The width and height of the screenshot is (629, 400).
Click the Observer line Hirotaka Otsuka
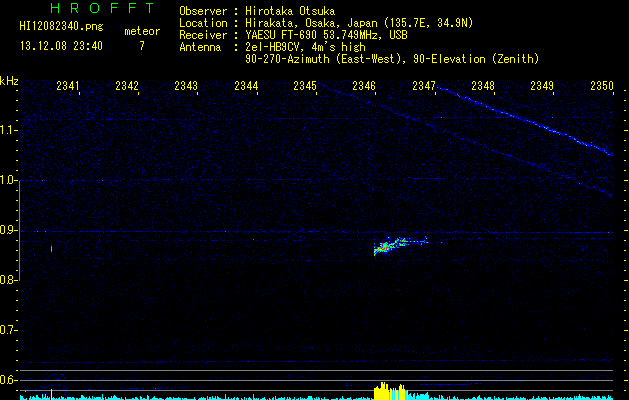pyautogui.click(x=257, y=11)
